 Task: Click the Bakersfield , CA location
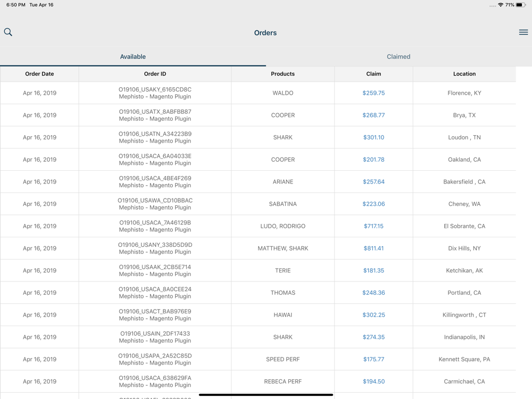coord(464,182)
